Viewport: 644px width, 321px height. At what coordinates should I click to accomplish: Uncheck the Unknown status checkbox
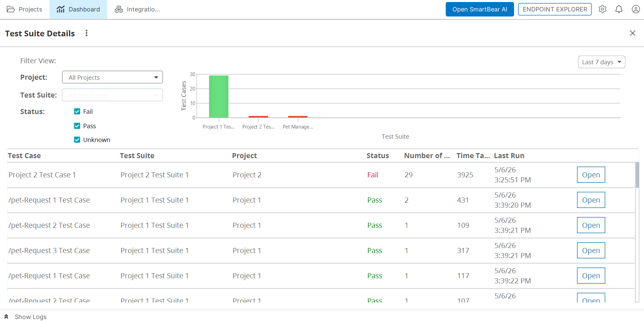77,140
